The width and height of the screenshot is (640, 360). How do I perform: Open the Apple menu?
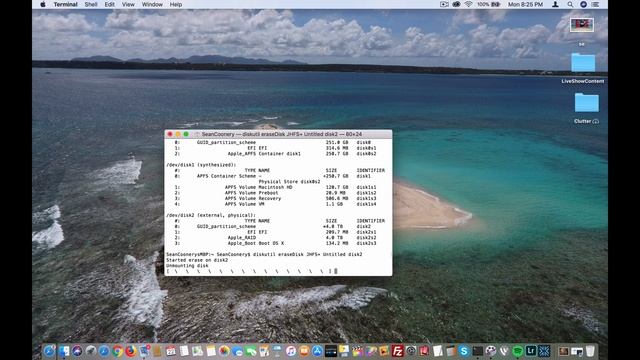43,4
